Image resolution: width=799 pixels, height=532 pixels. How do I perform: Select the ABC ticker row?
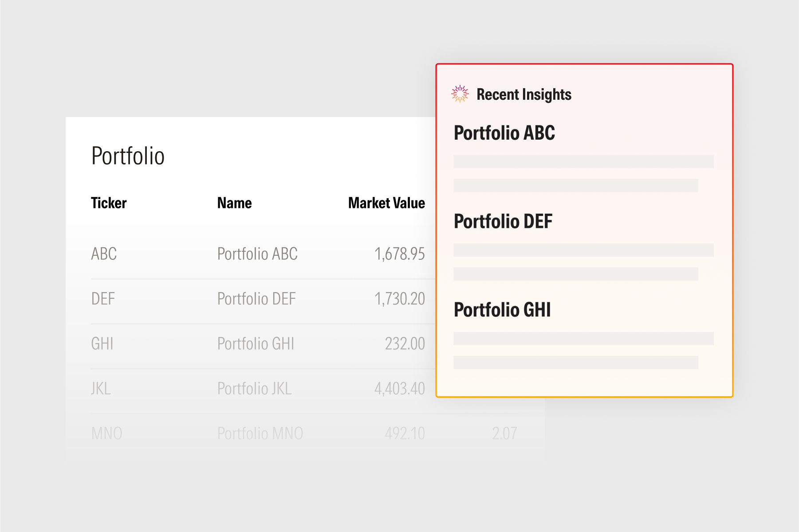coord(104,254)
